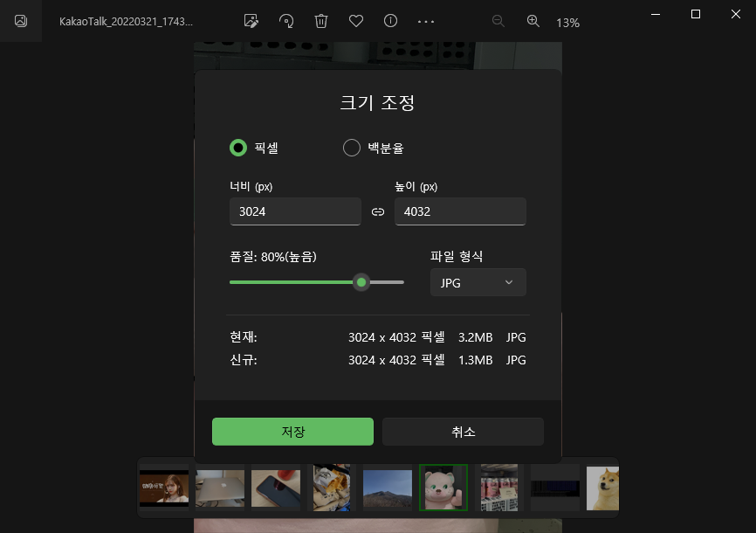Select the mountain landscape thumbnail

(x=388, y=488)
